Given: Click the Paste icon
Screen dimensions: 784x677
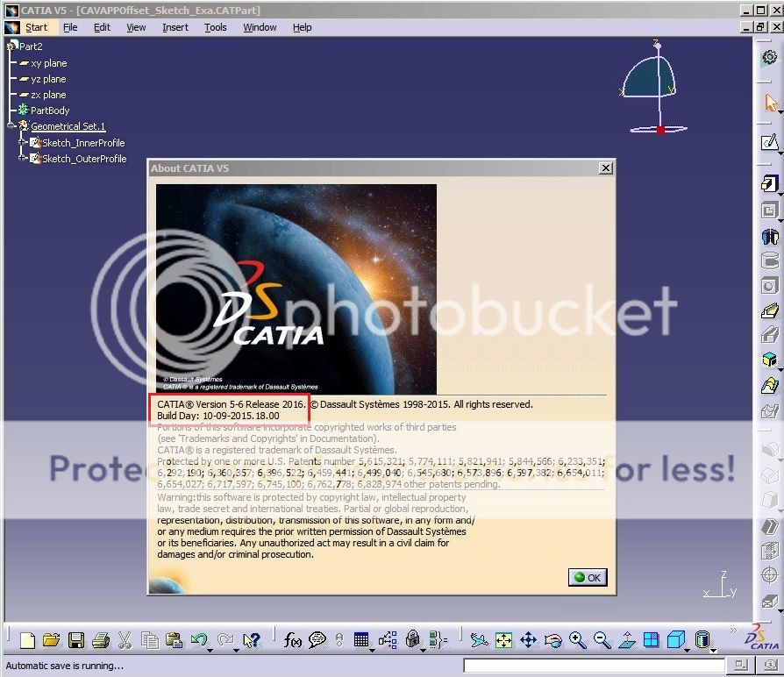Looking at the screenshot, I should 175,640.
